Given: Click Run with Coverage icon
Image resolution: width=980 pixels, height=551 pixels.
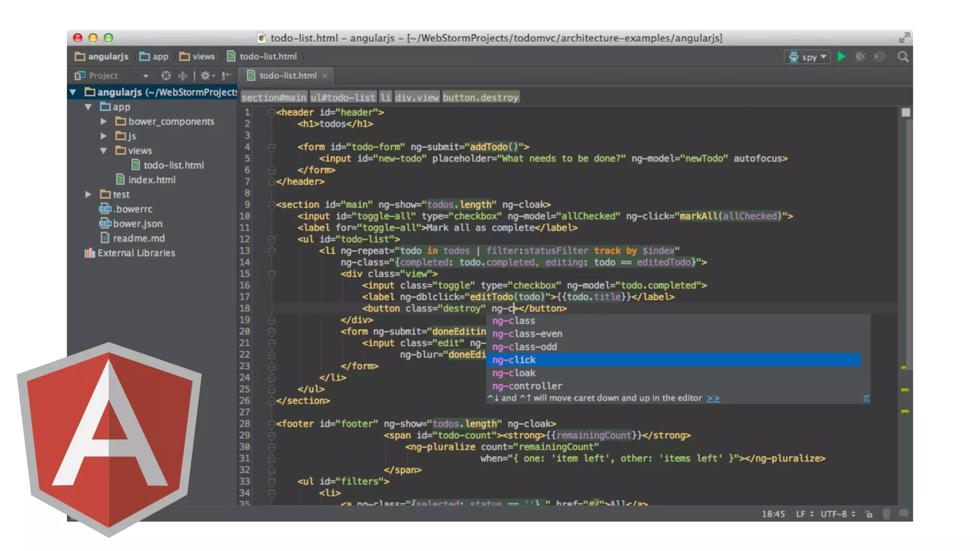Looking at the screenshot, I should (880, 57).
